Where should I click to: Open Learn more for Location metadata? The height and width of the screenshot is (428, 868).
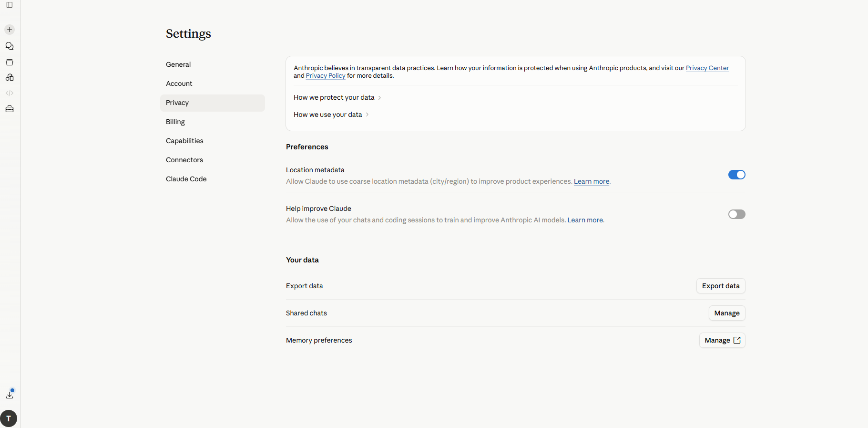tap(592, 181)
